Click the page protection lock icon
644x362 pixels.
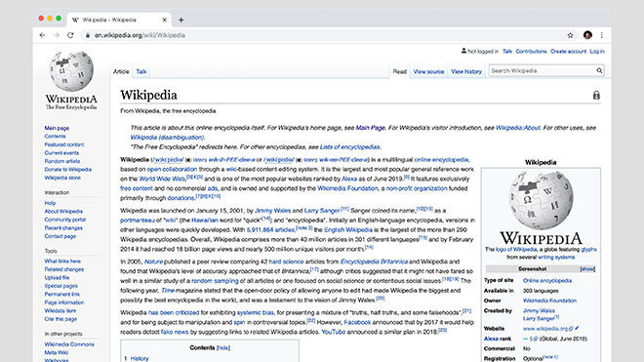(x=596, y=96)
